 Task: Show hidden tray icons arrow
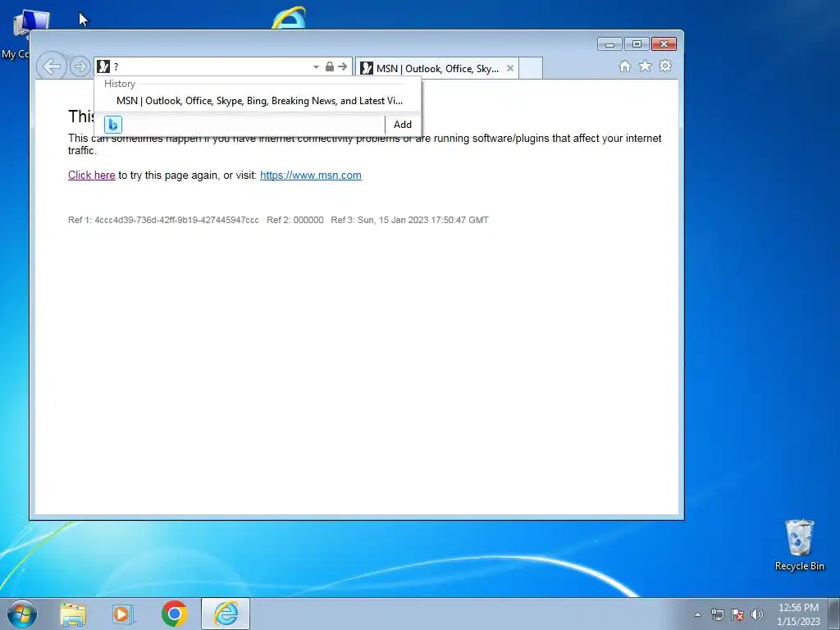pyautogui.click(x=697, y=614)
